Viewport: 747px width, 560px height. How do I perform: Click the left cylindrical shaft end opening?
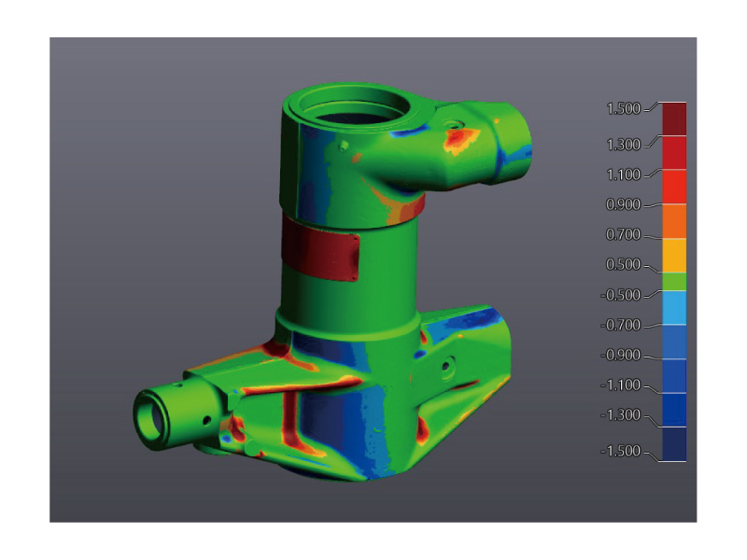(x=149, y=416)
